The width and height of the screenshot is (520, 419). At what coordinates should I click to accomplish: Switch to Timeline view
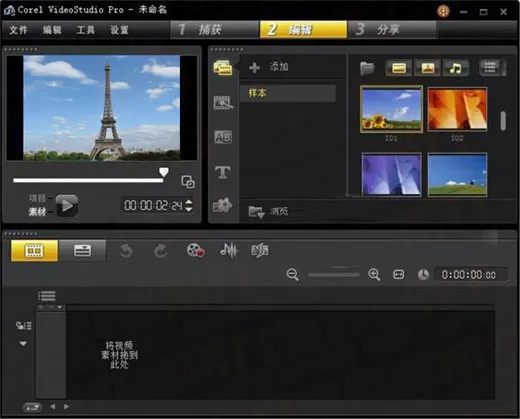click(x=82, y=251)
